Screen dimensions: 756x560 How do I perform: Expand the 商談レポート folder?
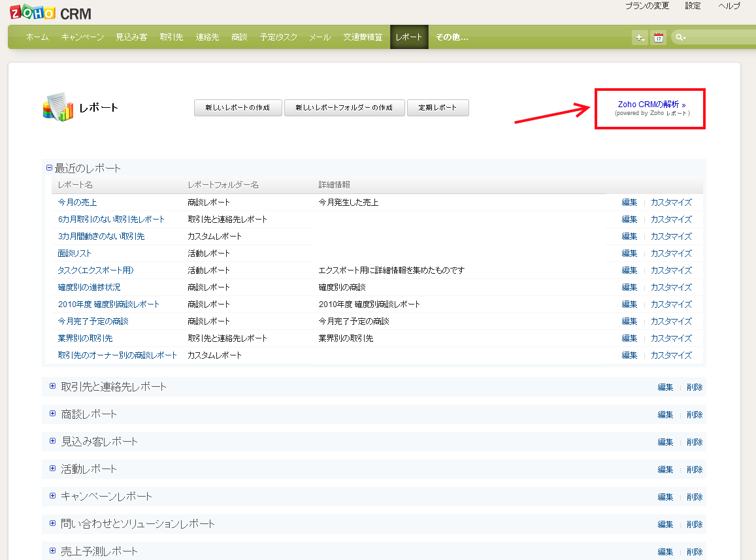(x=53, y=414)
